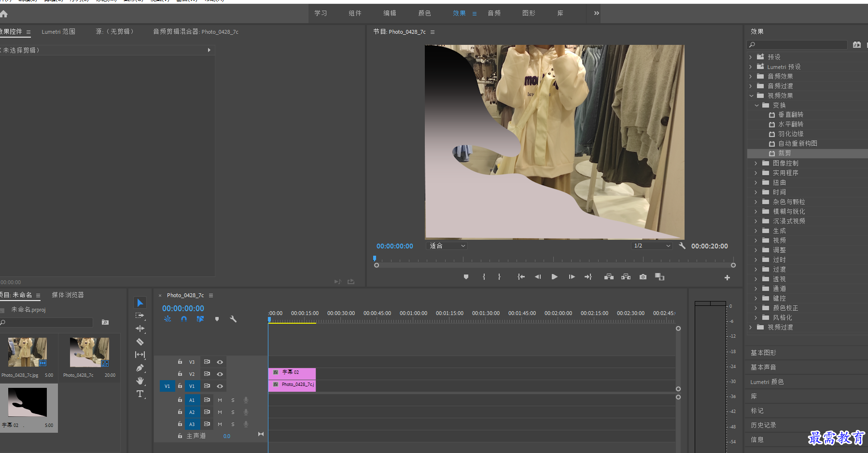Click the Home icon
Image resolution: width=868 pixels, height=453 pixels.
point(4,14)
